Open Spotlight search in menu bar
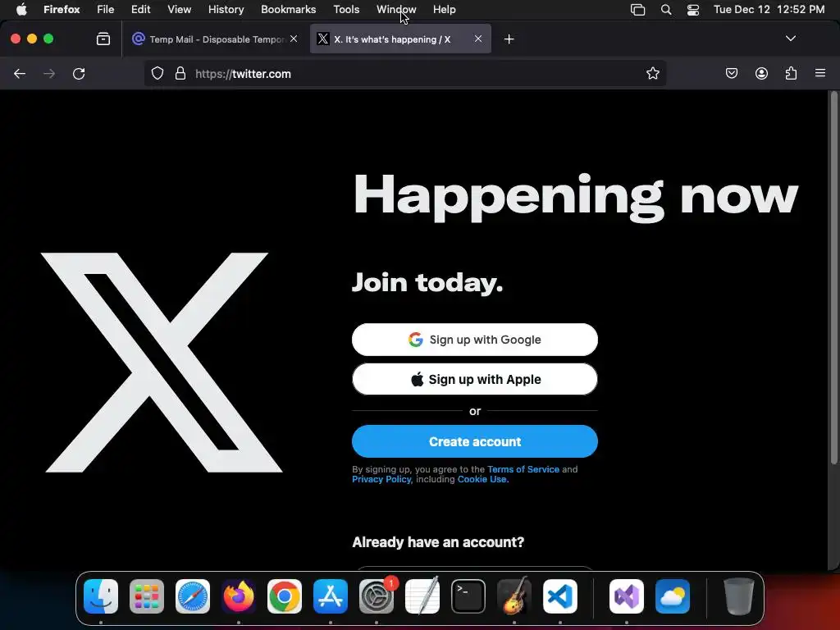Image resolution: width=840 pixels, height=630 pixels. 666,10
